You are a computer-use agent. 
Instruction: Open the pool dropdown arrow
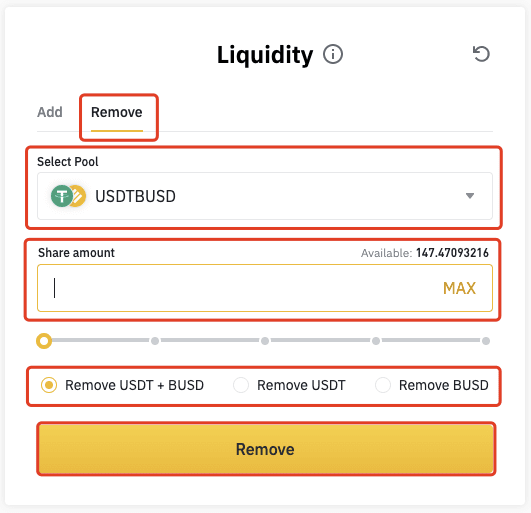470,196
